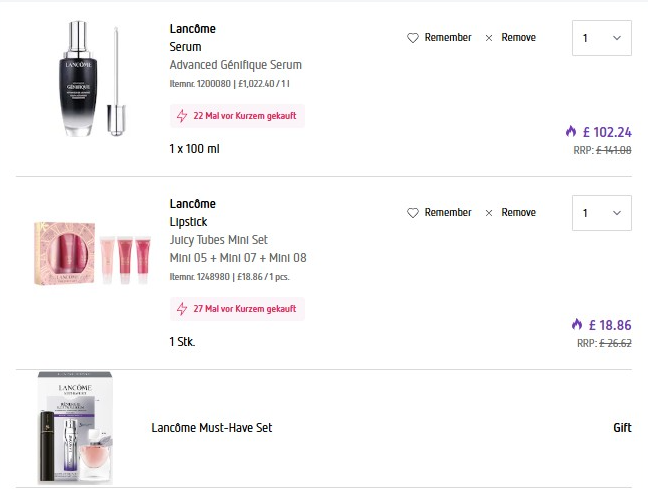This screenshot has height=489, width=648.
Task: Click the Lancôme Must-Have Set gift title
Action: pyautogui.click(x=211, y=428)
